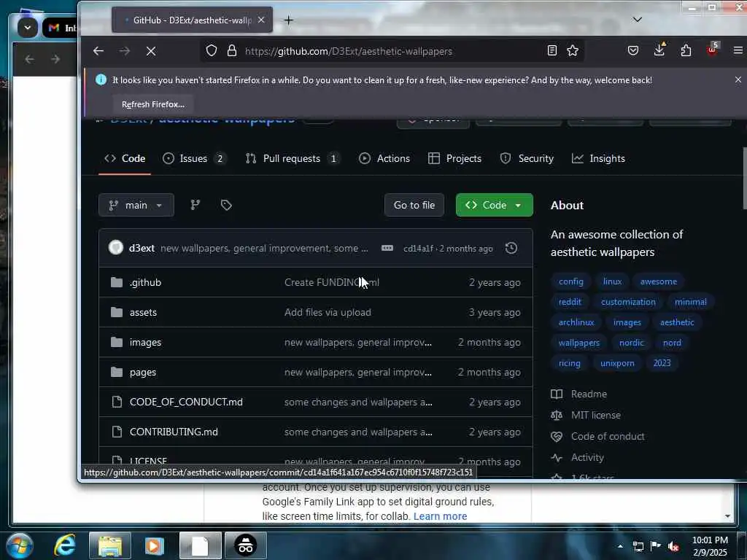This screenshot has width=747, height=560.
Task: Click the GitHub URL address bar
Action: (x=393, y=51)
